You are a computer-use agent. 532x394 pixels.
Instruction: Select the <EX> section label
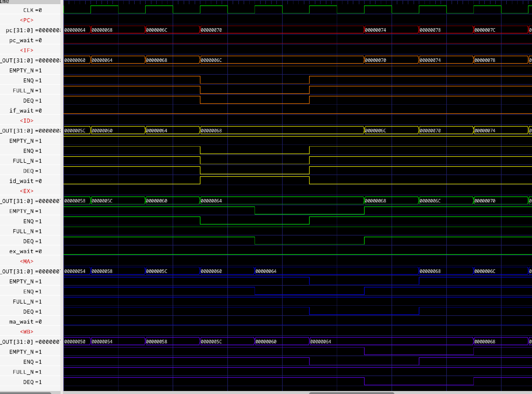click(27, 191)
